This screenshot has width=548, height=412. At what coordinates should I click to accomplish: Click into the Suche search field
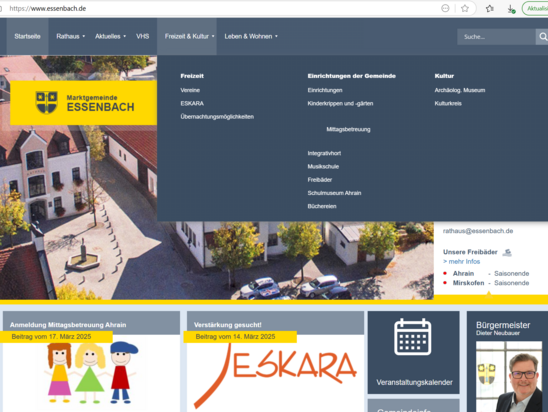coord(496,37)
